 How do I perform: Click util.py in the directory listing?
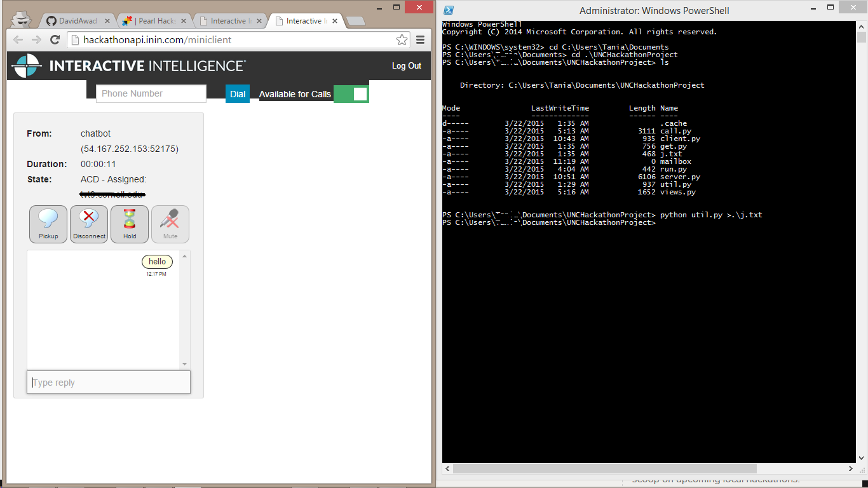(675, 184)
